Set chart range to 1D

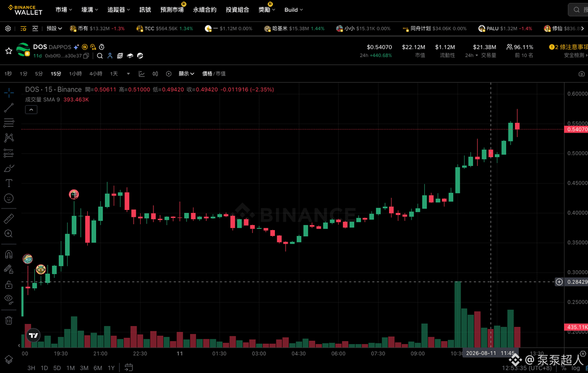coord(44,368)
